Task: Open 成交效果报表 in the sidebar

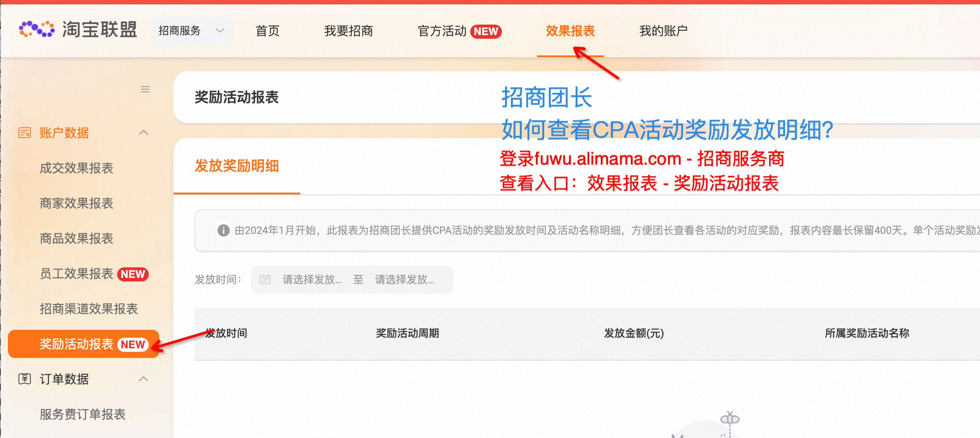Action: (x=77, y=168)
